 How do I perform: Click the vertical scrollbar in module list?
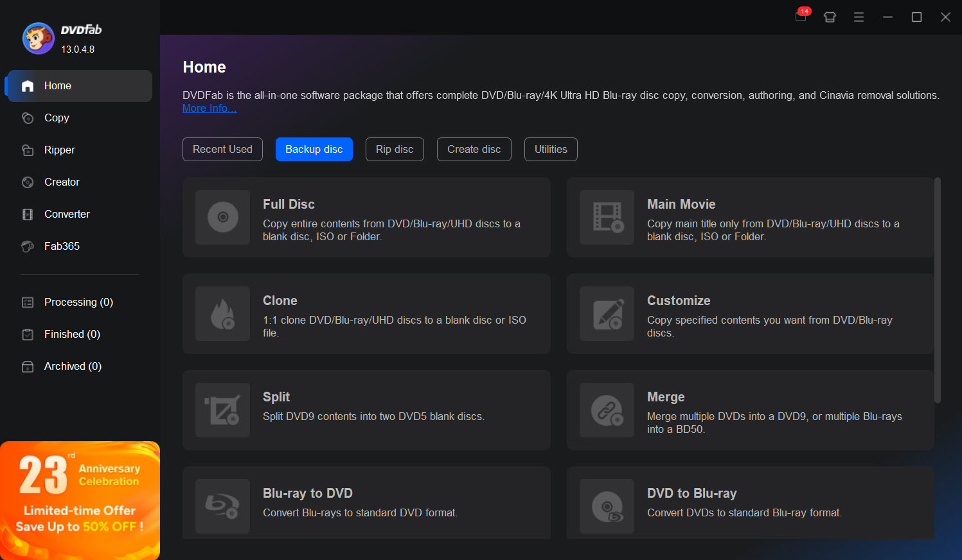937,290
